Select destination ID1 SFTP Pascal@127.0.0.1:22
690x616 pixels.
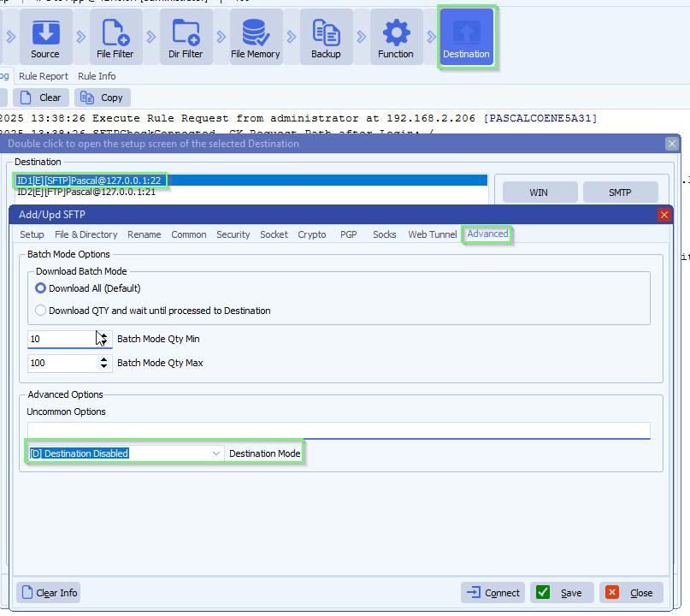point(251,180)
